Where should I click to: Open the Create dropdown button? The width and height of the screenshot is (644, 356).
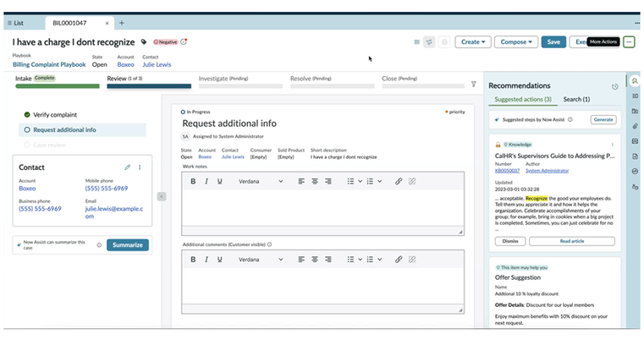click(x=473, y=42)
